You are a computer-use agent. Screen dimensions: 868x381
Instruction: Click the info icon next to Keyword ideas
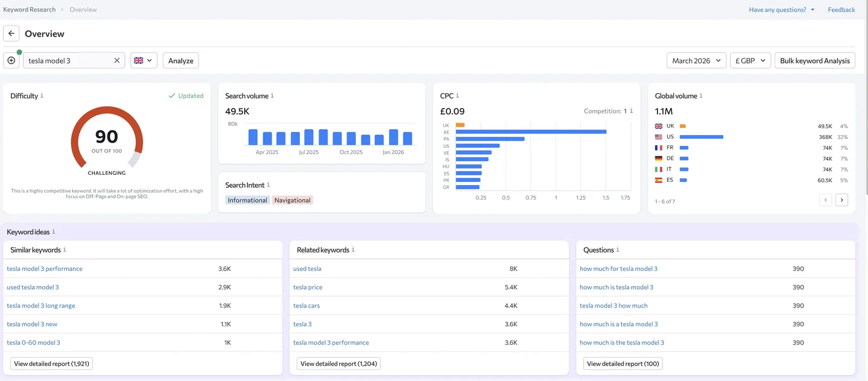(x=54, y=231)
